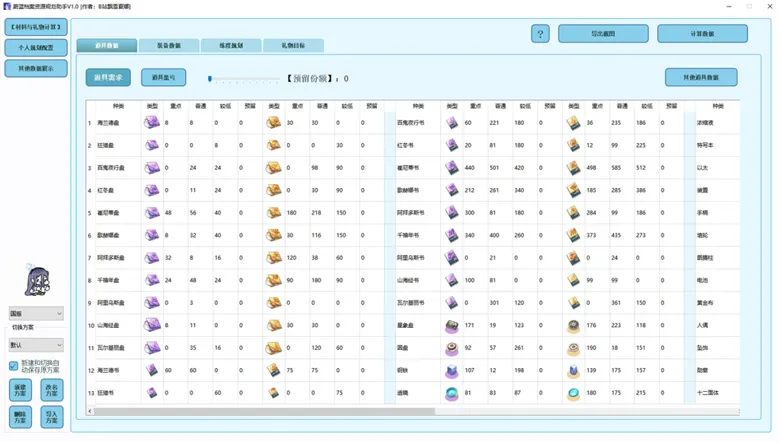The width and height of the screenshot is (780, 442).
Task: Click the purple disc icon in row 3
Action: [x=152, y=168]
